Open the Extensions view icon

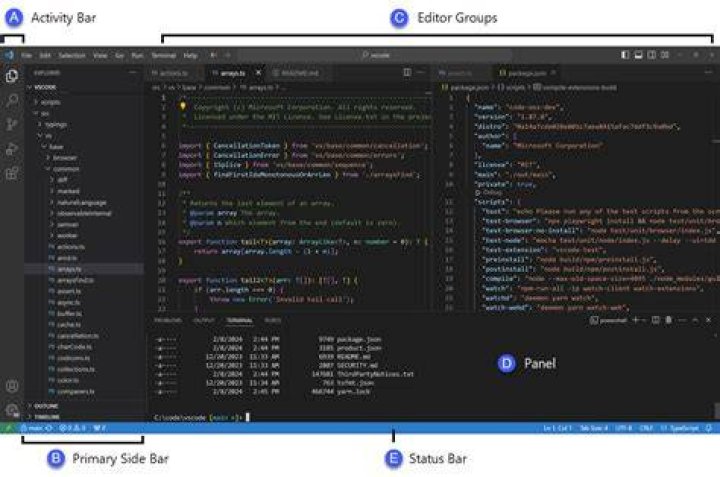tap(12, 173)
